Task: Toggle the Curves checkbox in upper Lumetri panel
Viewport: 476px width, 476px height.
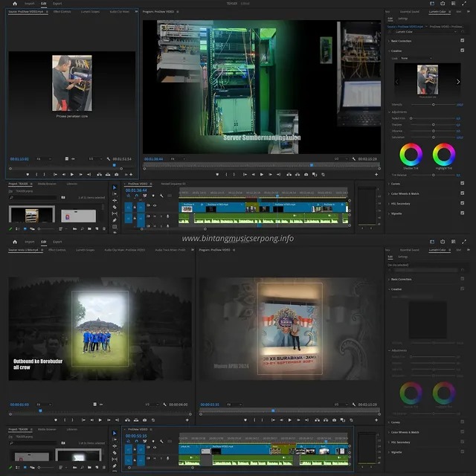Action: tap(463, 184)
